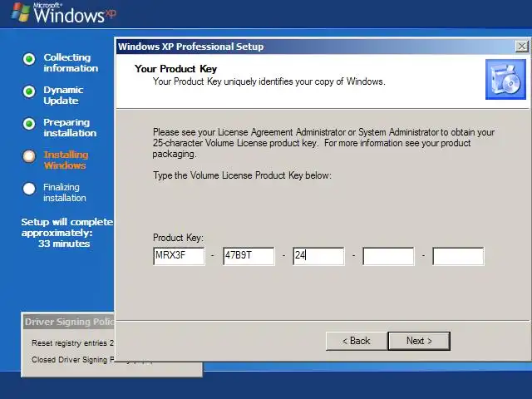Click the "Your Product Key" heading
This screenshot has width=532, height=399.
pyautogui.click(x=175, y=69)
